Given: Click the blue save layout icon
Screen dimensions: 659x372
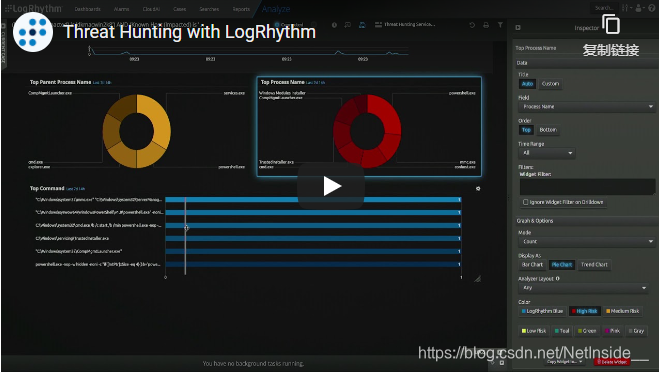Looking at the screenshot, I should coord(362,25).
